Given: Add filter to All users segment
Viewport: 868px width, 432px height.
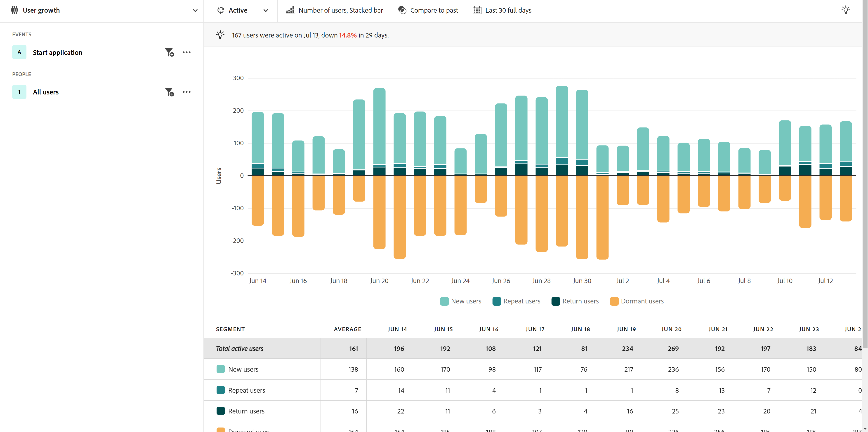Looking at the screenshot, I should pos(169,92).
